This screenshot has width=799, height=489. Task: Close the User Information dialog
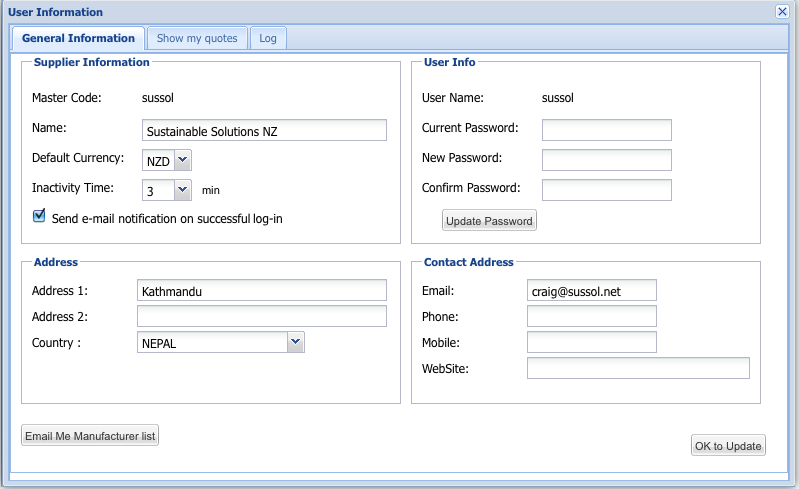coord(782,12)
